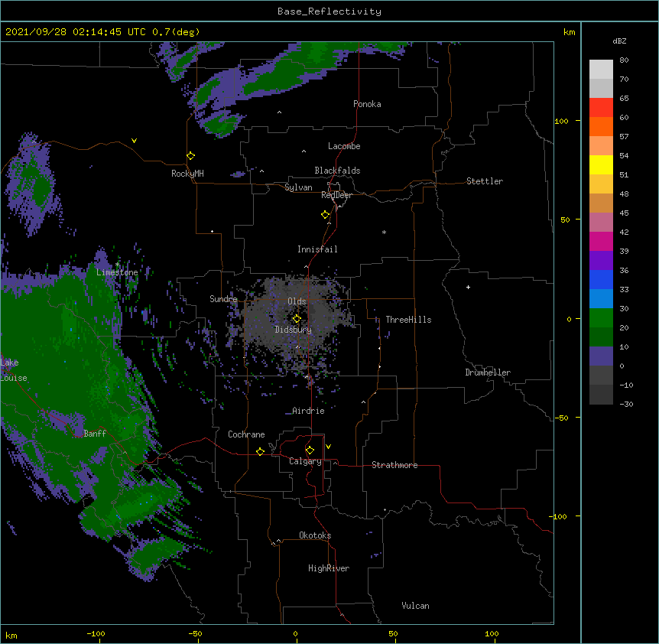Pick the slate 0-10 dBZ legend color
This screenshot has width=659, height=644.
coord(601,356)
